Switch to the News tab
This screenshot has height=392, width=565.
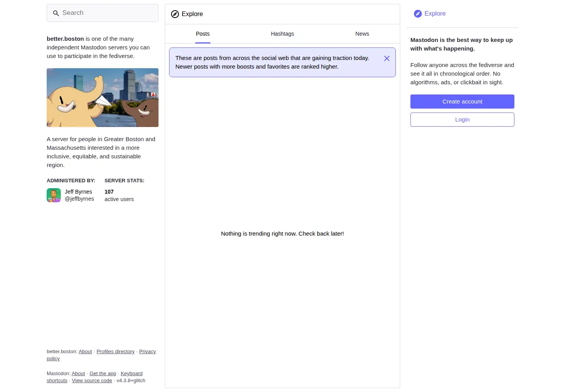click(362, 34)
